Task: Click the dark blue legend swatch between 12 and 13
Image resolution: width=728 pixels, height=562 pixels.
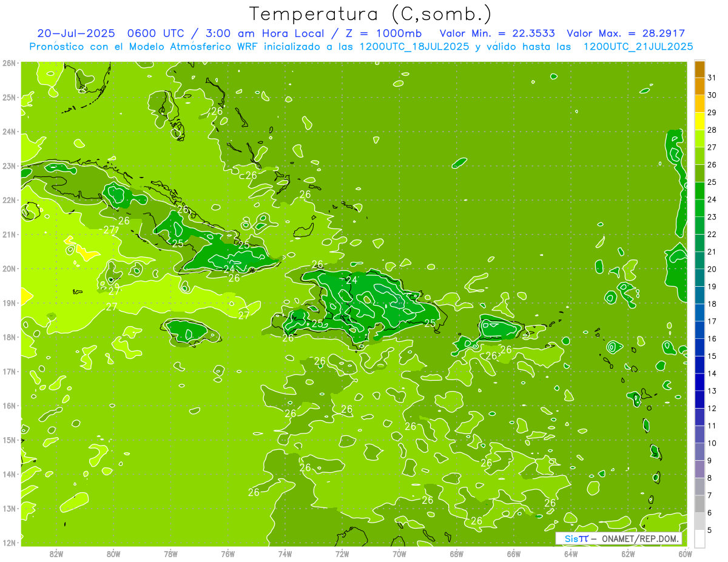Action: coord(699,400)
